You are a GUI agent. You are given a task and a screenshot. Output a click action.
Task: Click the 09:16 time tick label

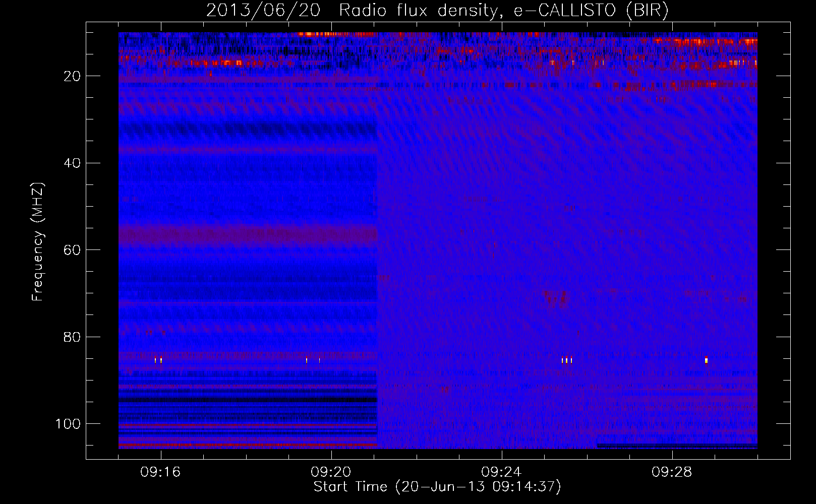[x=160, y=472]
